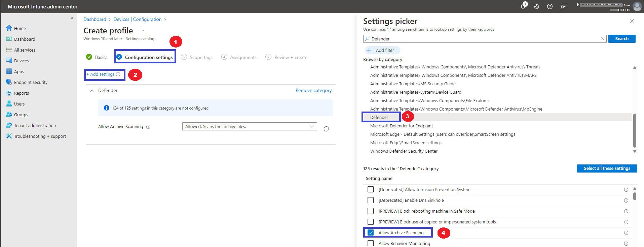Image resolution: width=644 pixels, height=247 pixels.
Task: Click the Endpoint security shield icon
Action: click(9, 82)
